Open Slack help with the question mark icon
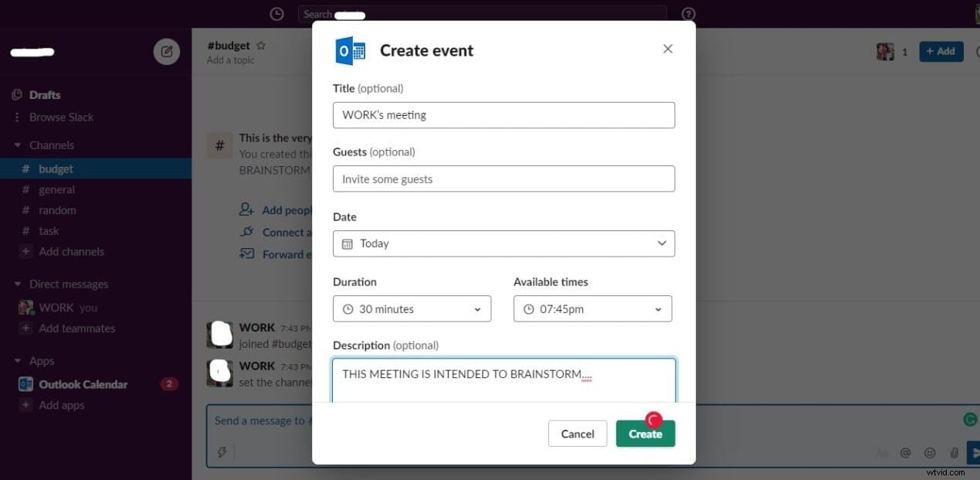 688,14
